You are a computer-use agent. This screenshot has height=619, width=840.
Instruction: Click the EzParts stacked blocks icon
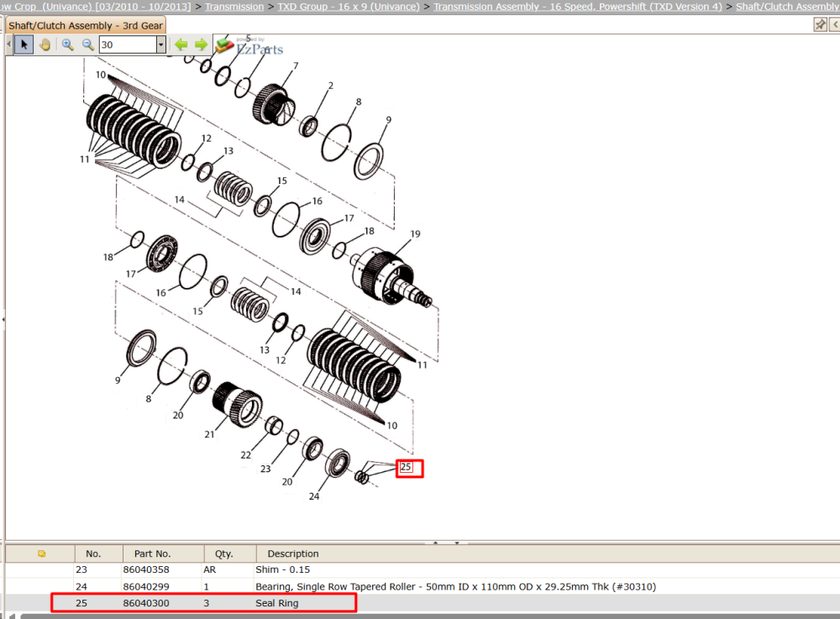coord(224,45)
